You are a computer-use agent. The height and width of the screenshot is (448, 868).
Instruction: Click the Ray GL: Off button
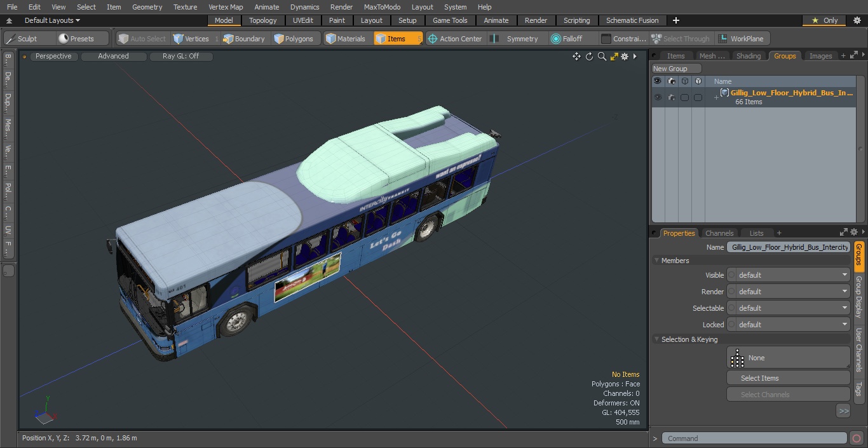point(180,57)
